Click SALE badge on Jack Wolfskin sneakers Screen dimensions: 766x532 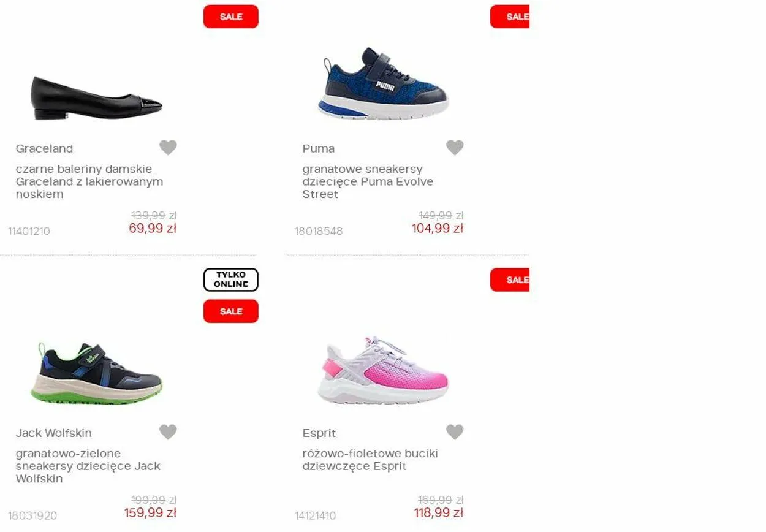231,311
